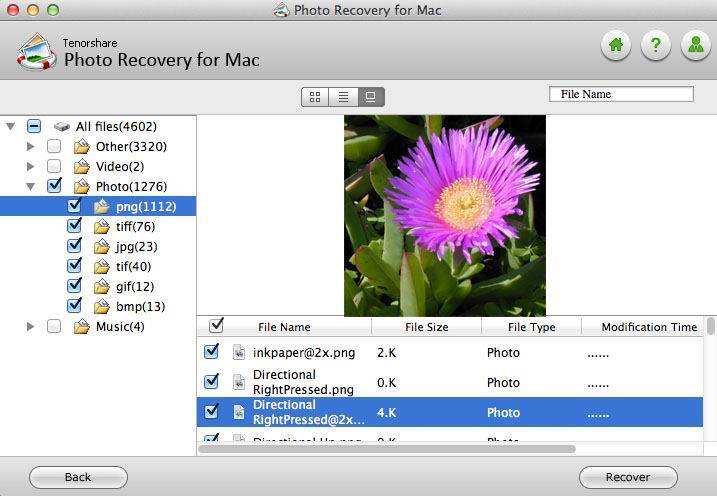The width and height of the screenshot is (717, 496).
Task: Sort by the File Type column header
Action: click(x=531, y=327)
